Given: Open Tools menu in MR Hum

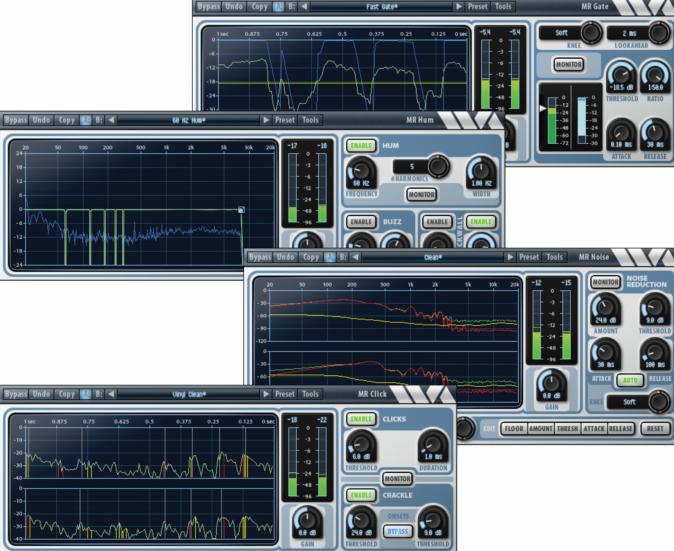Looking at the screenshot, I should coord(310,120).
